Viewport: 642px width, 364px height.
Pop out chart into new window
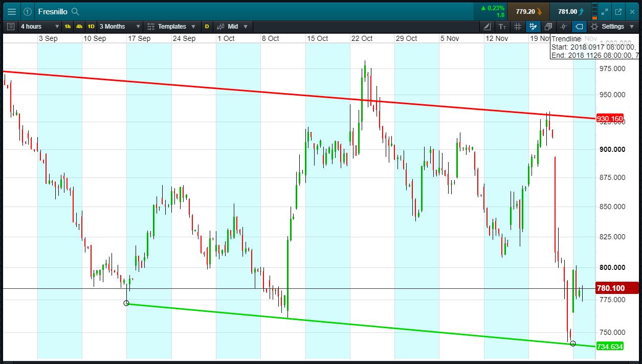(618, 11)
